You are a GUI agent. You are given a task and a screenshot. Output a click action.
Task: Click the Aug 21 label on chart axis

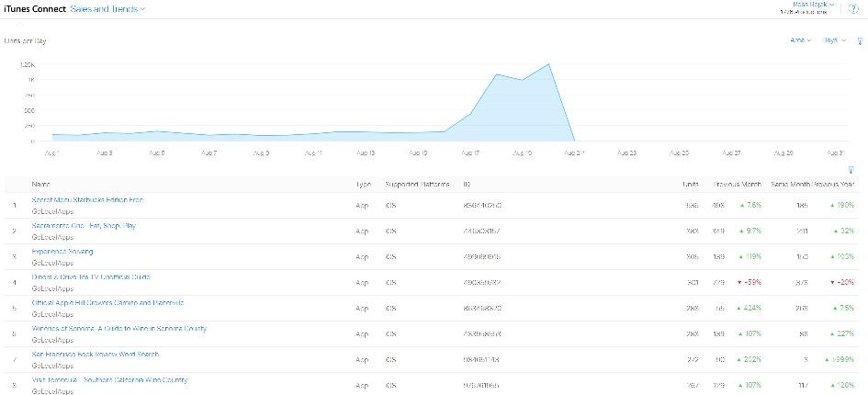pyautogui.click(x=575, y=152)
